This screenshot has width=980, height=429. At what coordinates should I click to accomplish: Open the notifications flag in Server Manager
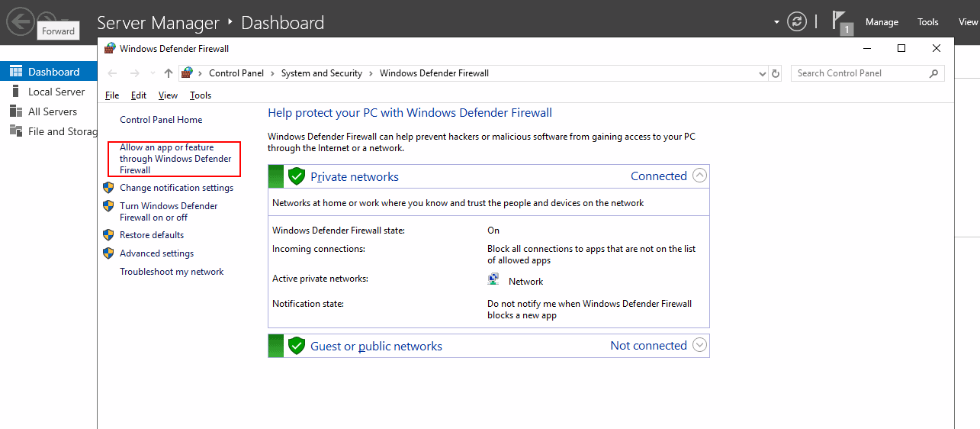[841, 22]
